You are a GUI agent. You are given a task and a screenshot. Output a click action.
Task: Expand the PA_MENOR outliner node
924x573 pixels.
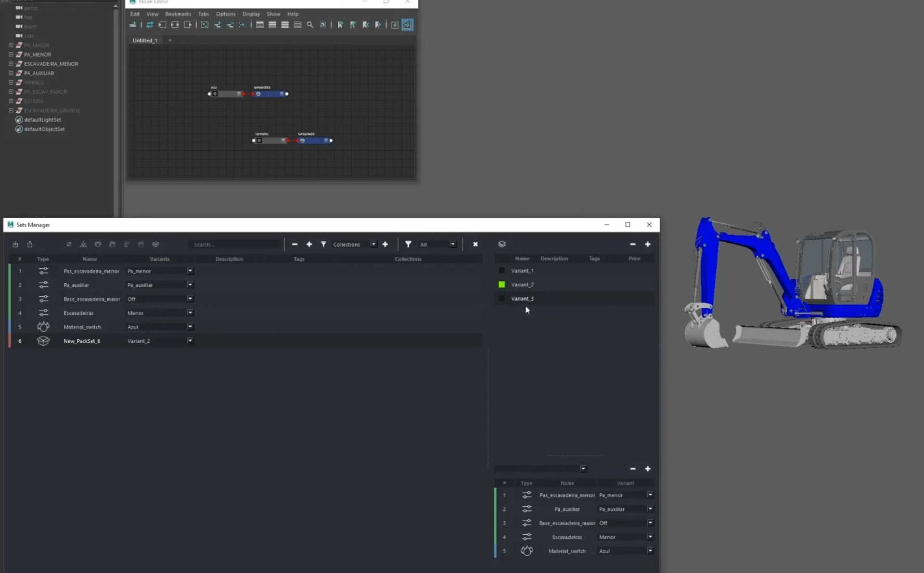11,54
